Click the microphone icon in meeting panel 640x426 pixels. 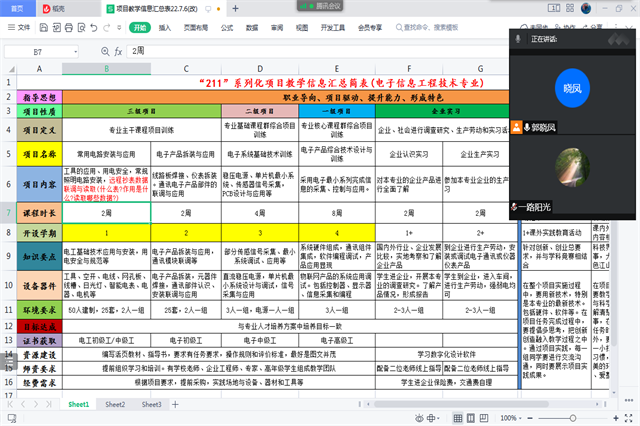[517, 38]
